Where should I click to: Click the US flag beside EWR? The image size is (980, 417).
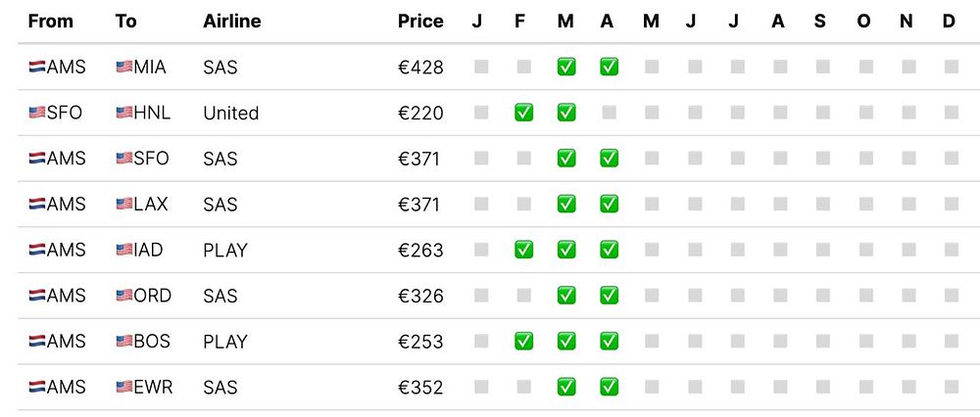(x=124, y=387)
